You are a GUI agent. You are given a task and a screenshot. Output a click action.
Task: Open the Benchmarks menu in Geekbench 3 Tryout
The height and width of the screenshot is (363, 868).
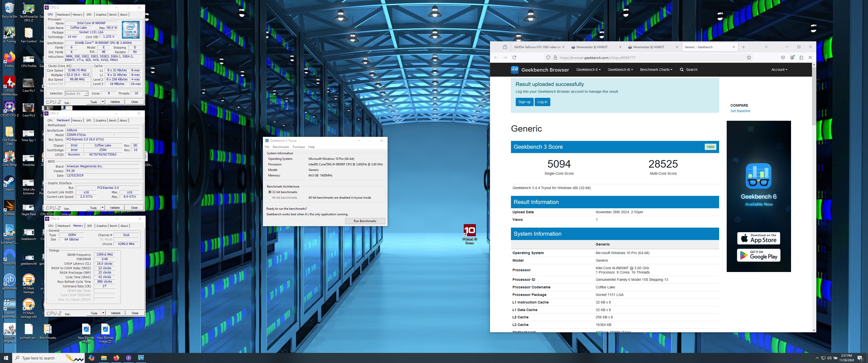point(281,147)
